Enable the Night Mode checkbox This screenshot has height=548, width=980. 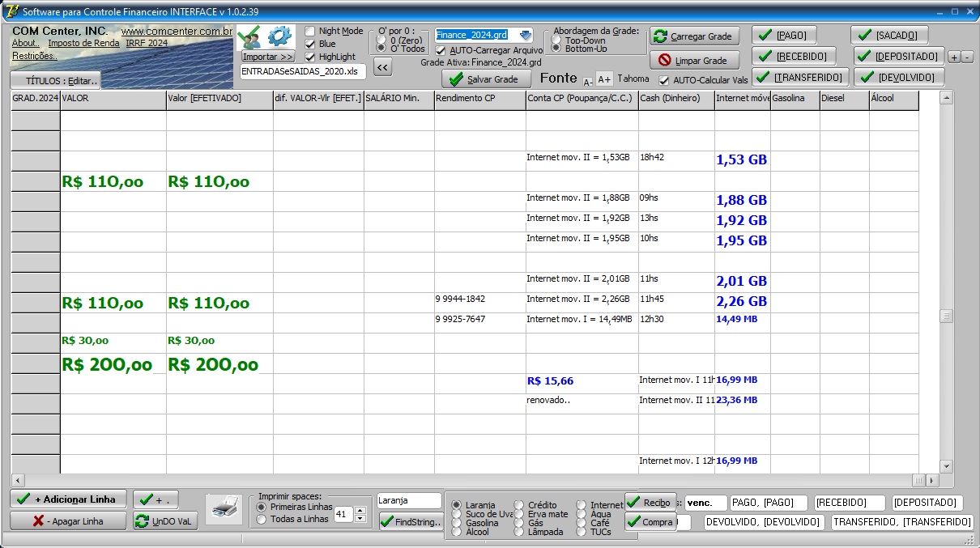point(310,32)
